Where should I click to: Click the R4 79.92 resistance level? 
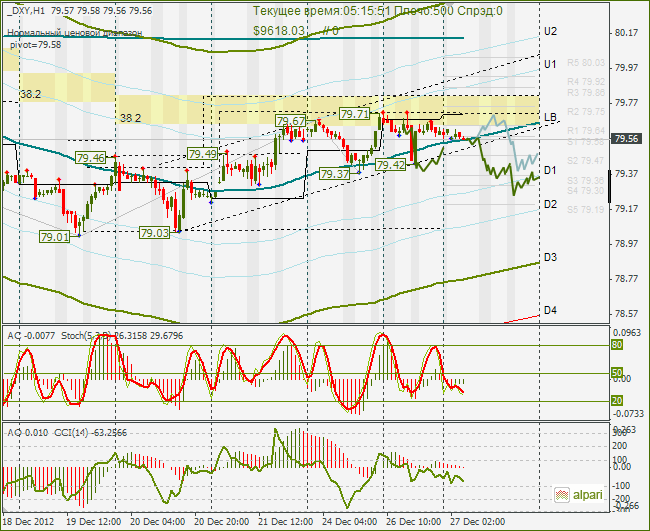click(x=586, y=82)
